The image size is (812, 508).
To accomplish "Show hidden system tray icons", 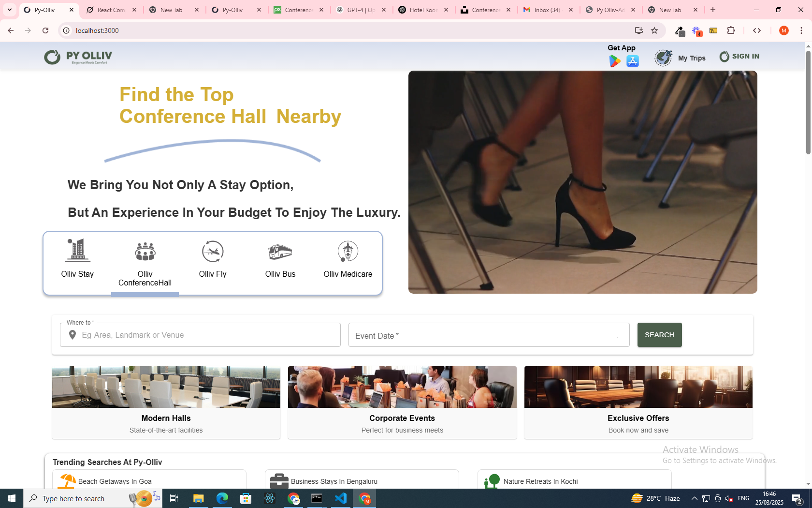I will (694, 498).
